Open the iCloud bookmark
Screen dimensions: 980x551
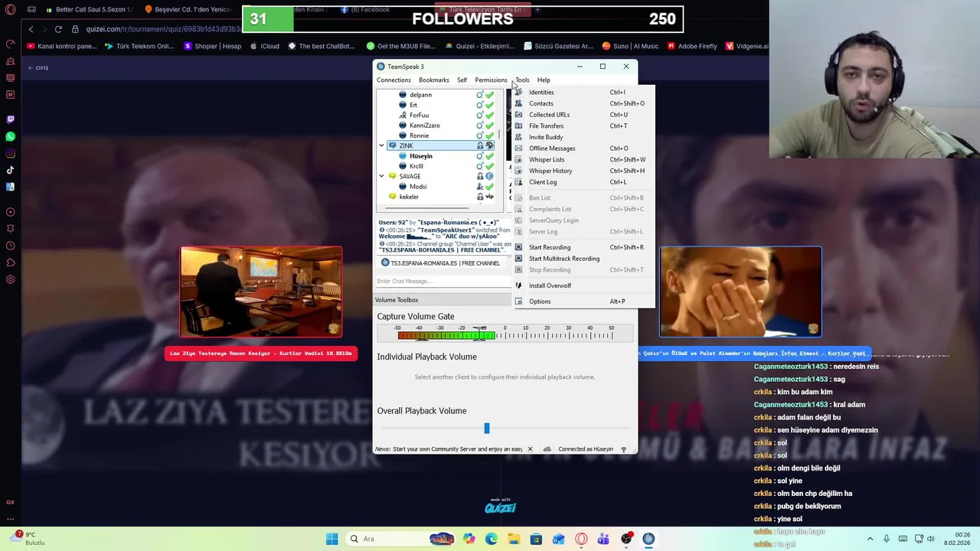click(x=264, y=46)
